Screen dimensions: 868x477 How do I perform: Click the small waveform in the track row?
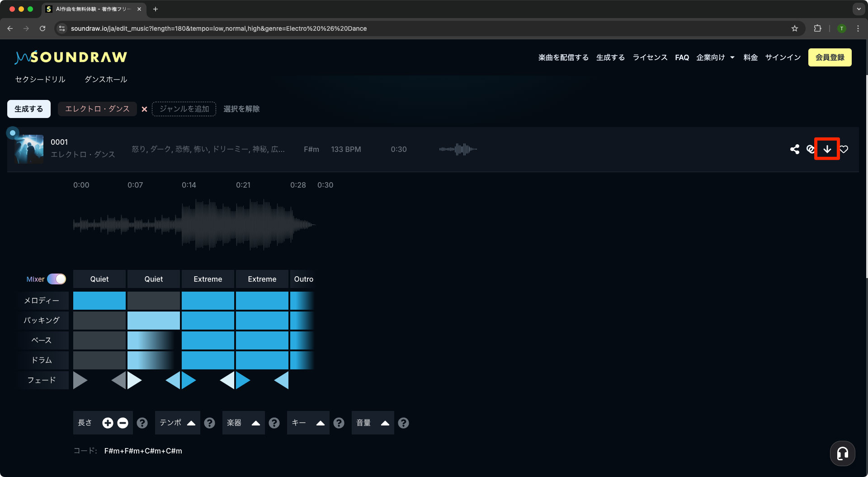(458, 149)
